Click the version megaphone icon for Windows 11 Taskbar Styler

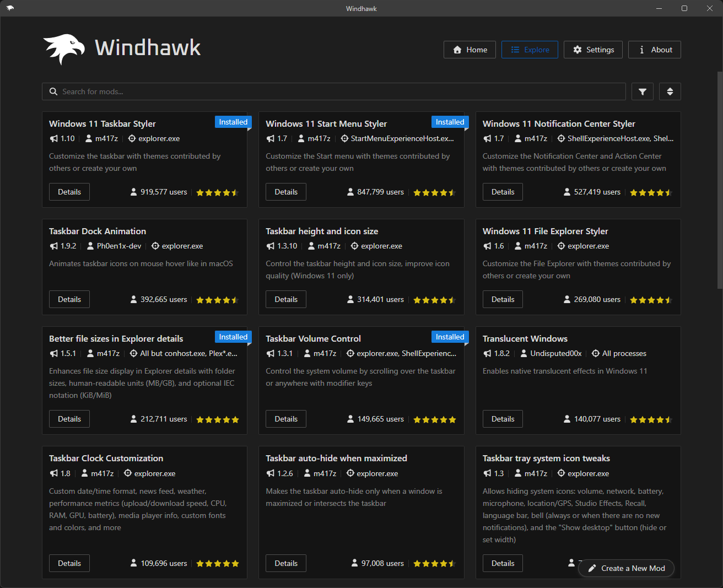(53, 138)
